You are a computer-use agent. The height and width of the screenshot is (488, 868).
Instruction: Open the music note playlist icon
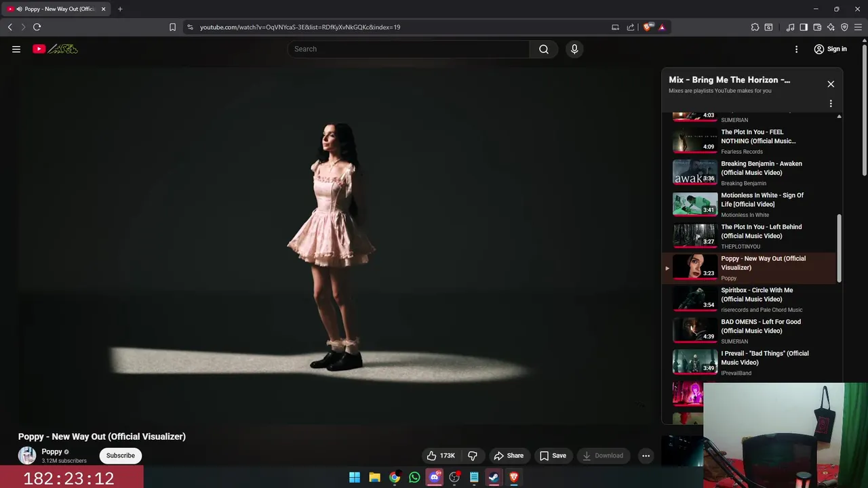point(790,27)
